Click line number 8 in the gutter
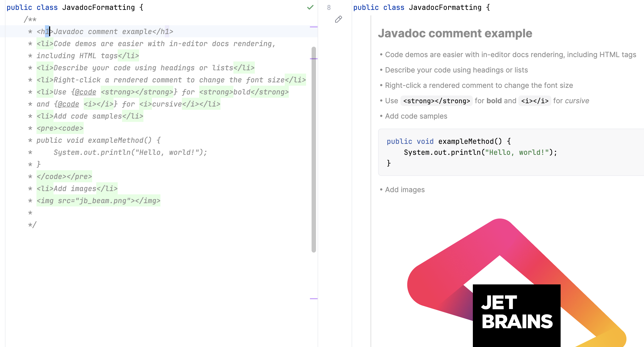Viewport: 644px width, 347px height. (x=329, y=7)
